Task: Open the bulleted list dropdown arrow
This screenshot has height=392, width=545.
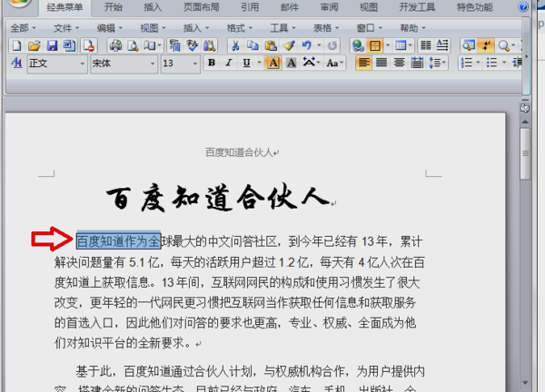Action: coord(504,63)
